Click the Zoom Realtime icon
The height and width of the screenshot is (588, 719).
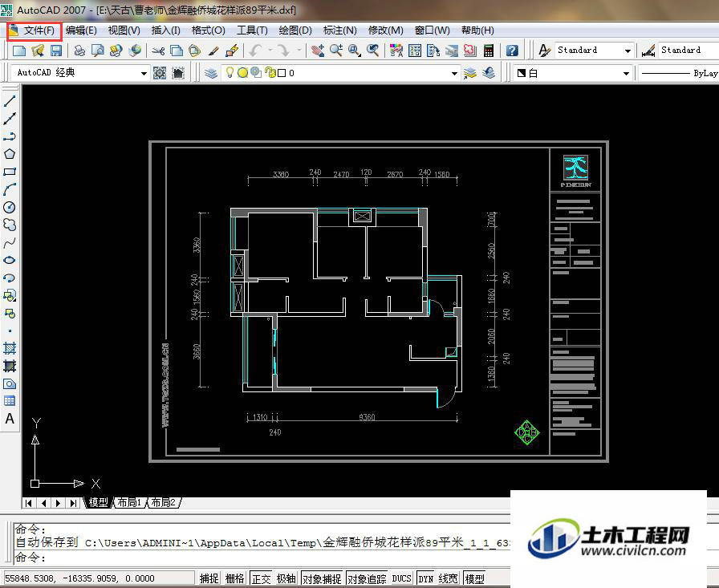336,51
